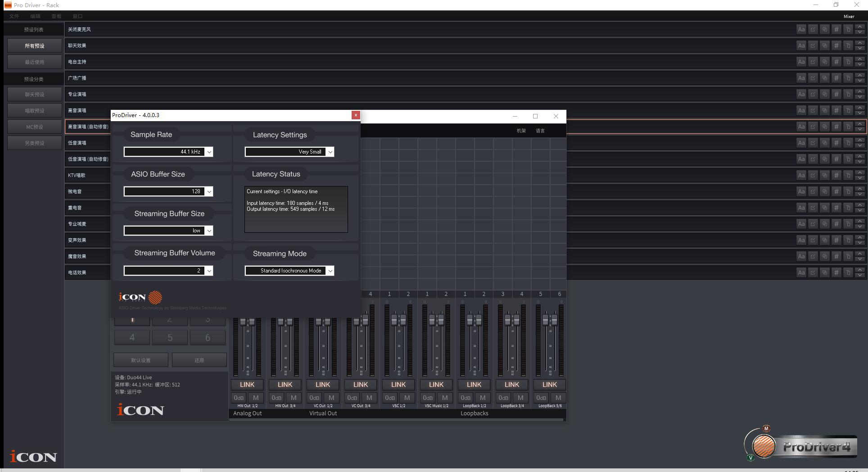The height and width of the screenshot is (472, 868).
Task: Mute the HW Out 1/2 channel
Action: (256, 398)
